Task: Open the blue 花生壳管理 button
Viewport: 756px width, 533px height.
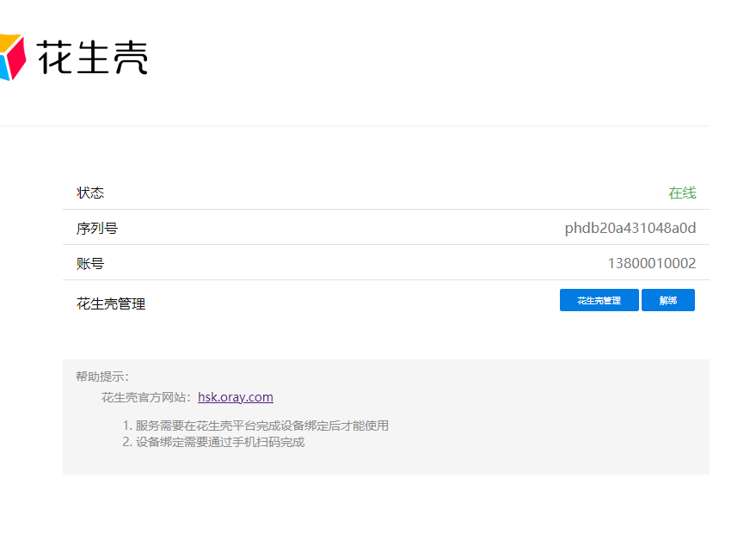Action: pyautogui.click(x=599, y=300)
